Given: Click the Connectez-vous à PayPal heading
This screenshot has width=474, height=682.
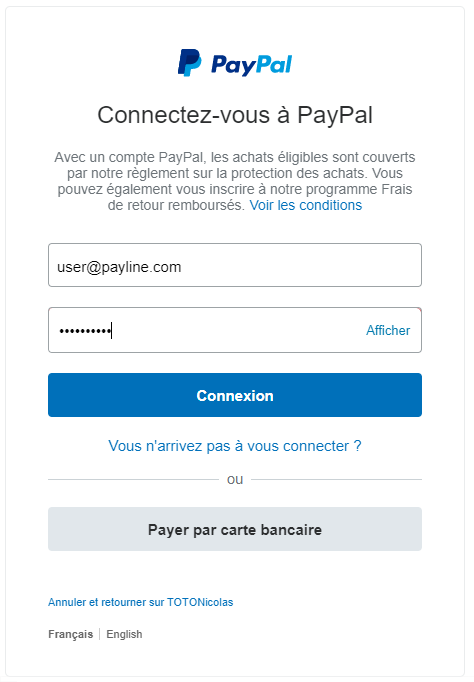Looking at the screenshot, I should click(235, 115).
